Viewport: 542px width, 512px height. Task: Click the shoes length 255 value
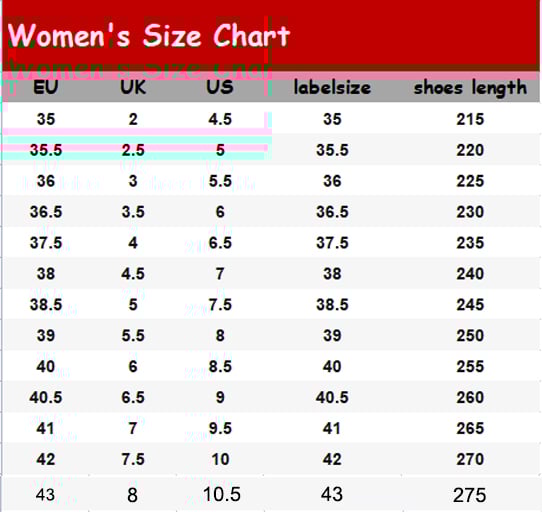(x=470, y=366)
